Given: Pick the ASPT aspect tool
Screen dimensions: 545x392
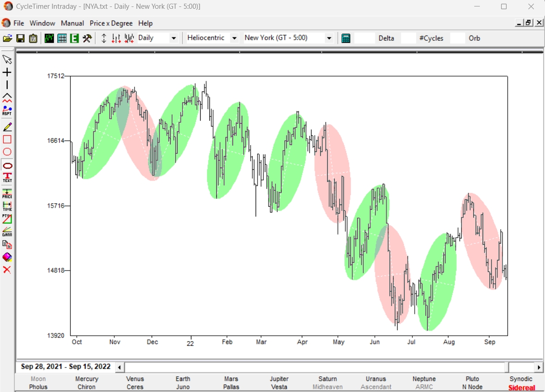Looking at the screenshot, I should click(7, 111).
